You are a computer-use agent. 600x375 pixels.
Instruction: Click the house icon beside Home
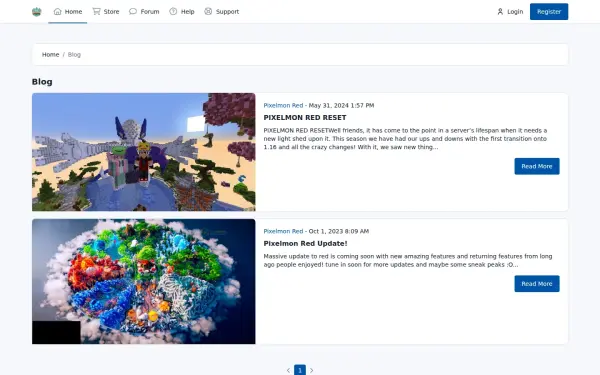[57, 11]
